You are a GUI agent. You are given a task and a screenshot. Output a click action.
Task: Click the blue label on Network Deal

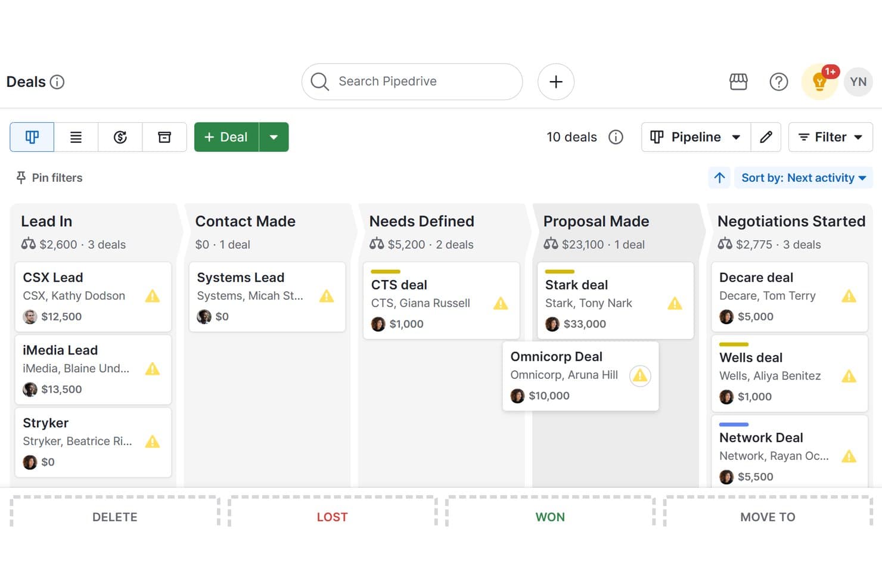coord(734,424)
